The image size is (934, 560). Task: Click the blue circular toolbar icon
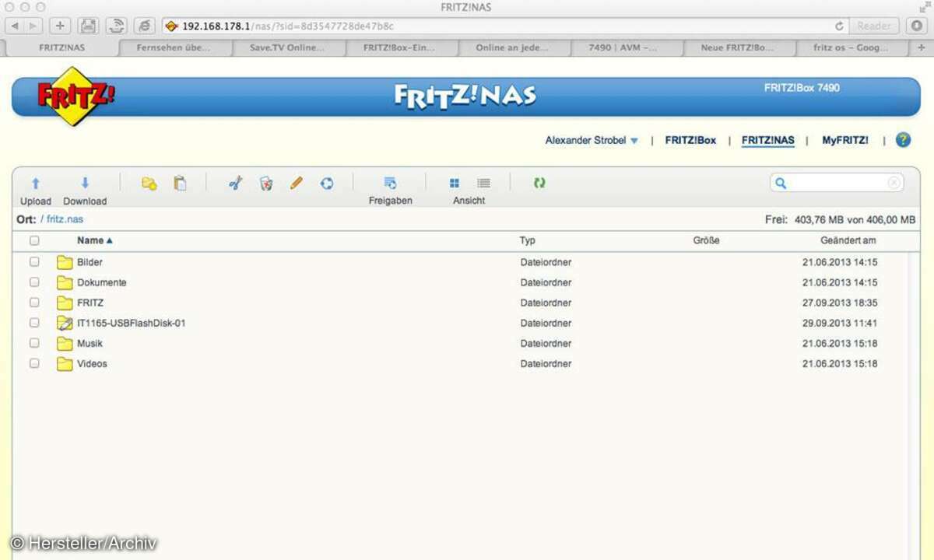click(327, 184)
